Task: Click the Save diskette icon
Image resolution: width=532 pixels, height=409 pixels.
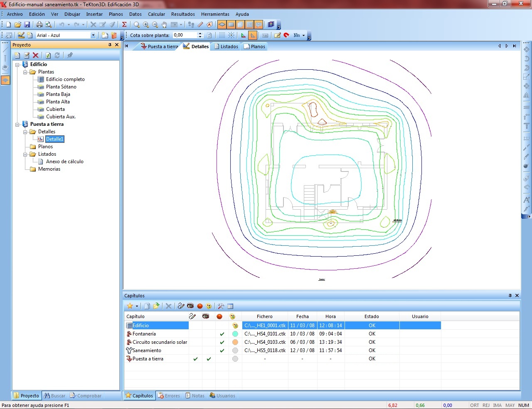Action: [x=27, y=25]
